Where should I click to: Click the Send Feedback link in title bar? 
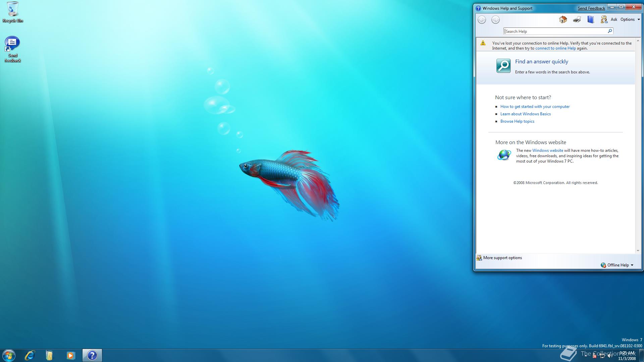591,8
